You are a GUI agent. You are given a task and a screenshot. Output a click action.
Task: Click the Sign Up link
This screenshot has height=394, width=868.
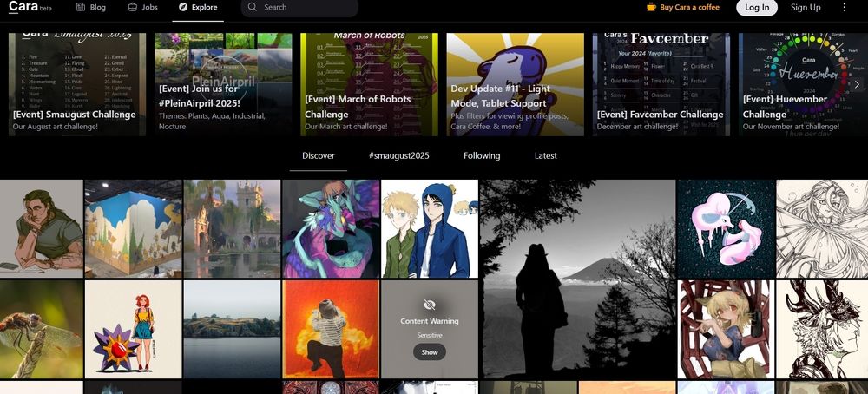(x=806, y=7)
